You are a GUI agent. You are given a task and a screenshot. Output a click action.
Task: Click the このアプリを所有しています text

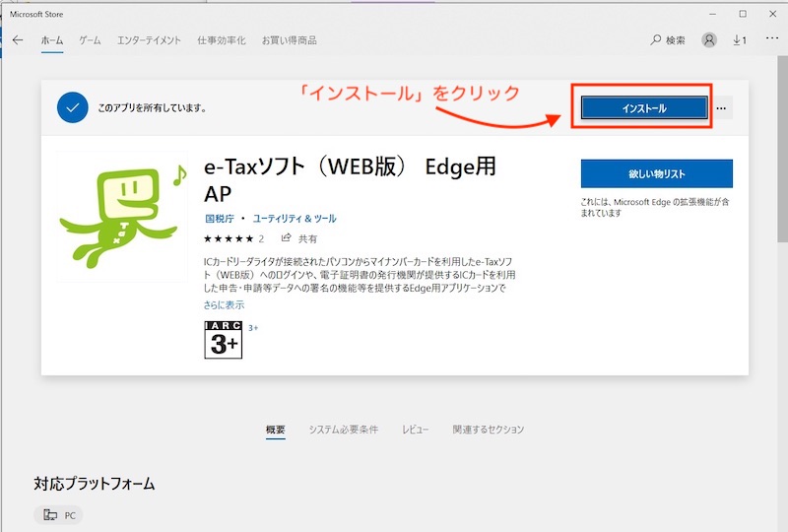[x=152, y=107]
